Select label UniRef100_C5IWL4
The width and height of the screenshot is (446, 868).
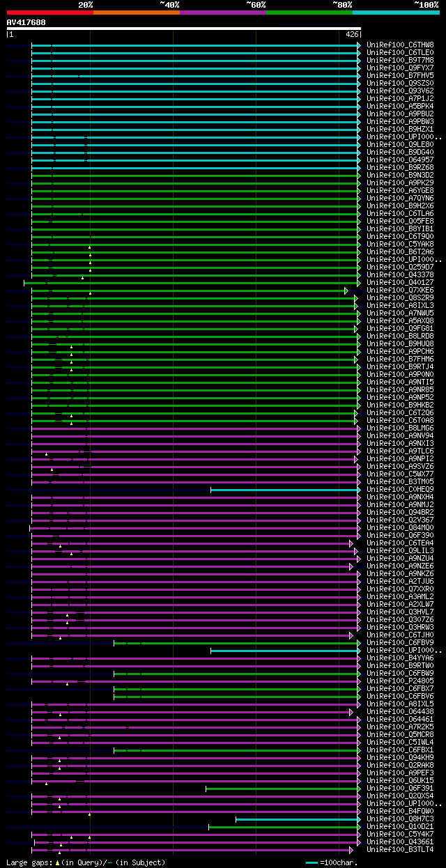tap(400, 743)
